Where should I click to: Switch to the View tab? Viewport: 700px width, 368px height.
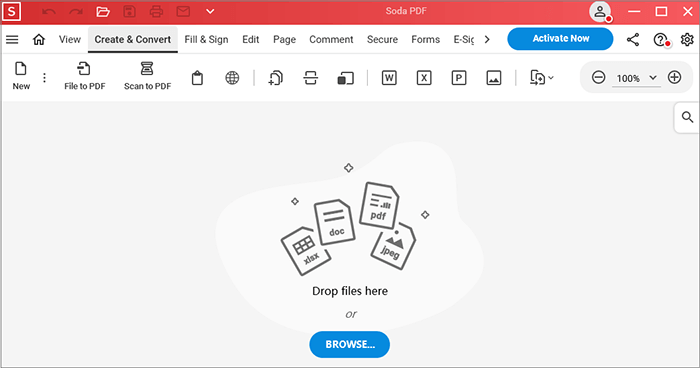coord(70,40)
